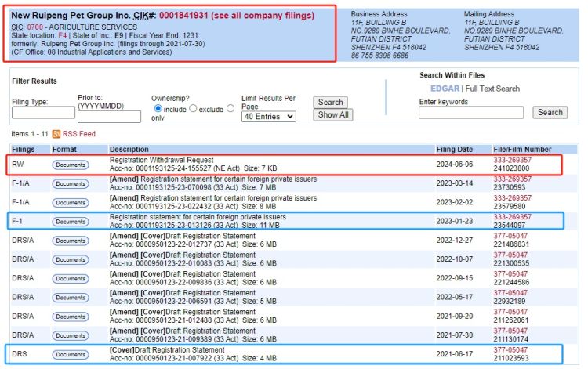Image resolution: width=588 pixels, height=369 pixels.
Task: Click the business phone 86 755 8398 6686
Action: pos(380,56)
